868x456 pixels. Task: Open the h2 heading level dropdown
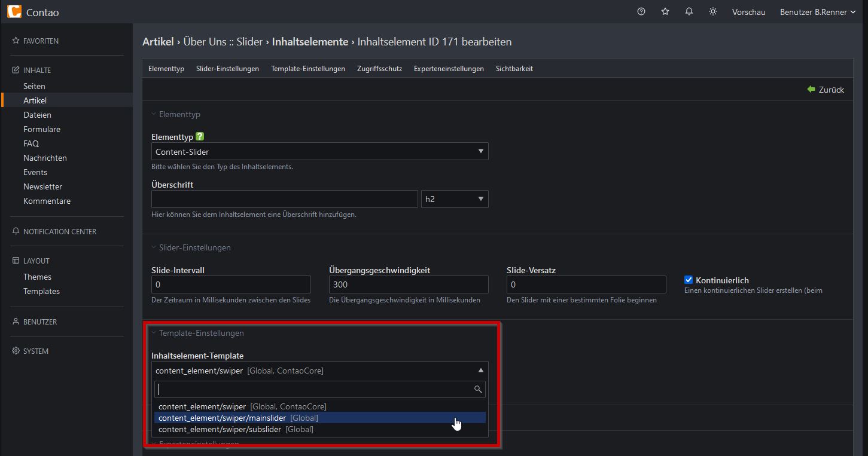pos(455,199)
